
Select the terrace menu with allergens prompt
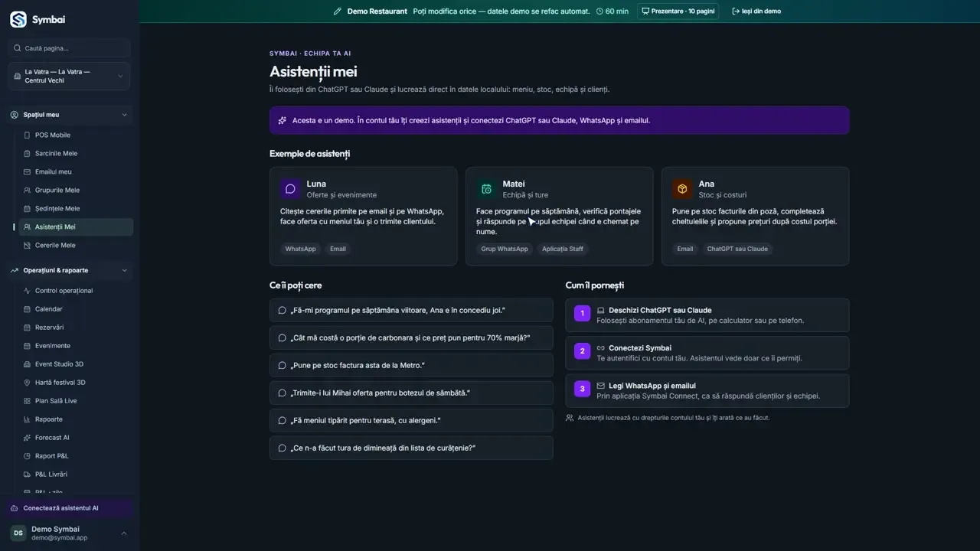(411, 421)
